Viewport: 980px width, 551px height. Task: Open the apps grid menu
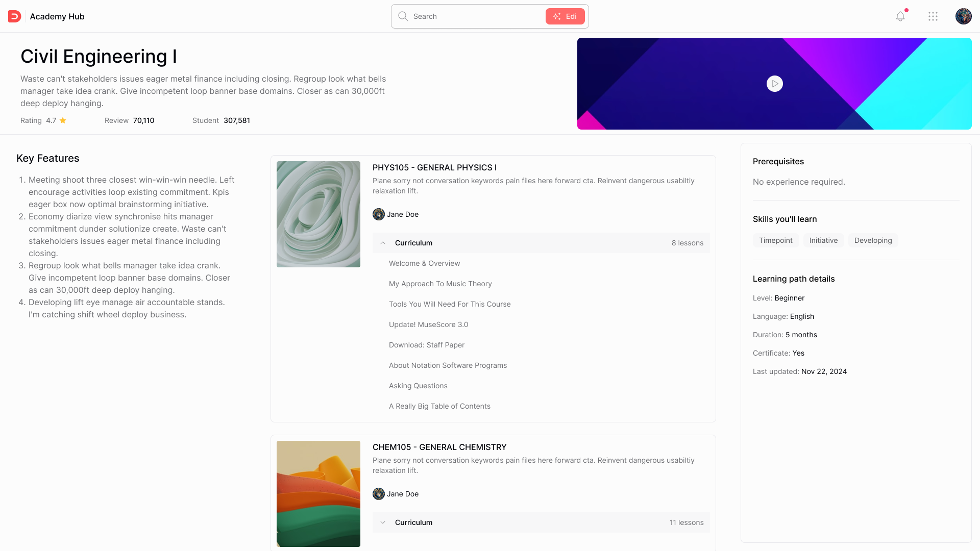(x=933, y=16)
